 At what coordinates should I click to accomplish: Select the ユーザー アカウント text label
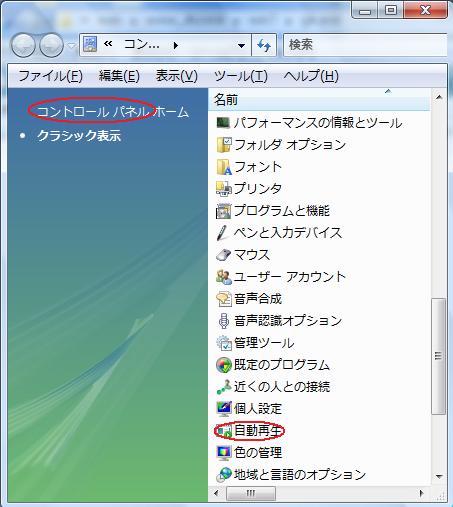click(x=290, y=277)
